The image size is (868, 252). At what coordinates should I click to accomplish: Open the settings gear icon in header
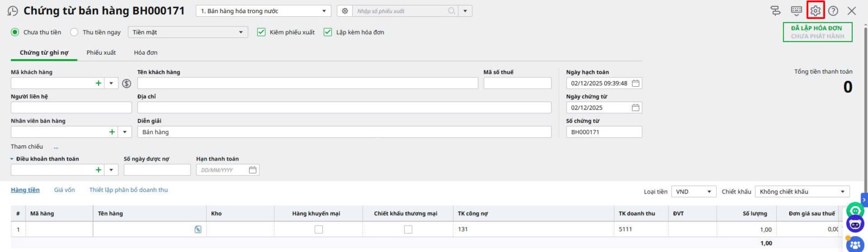[x=815, y=11]
